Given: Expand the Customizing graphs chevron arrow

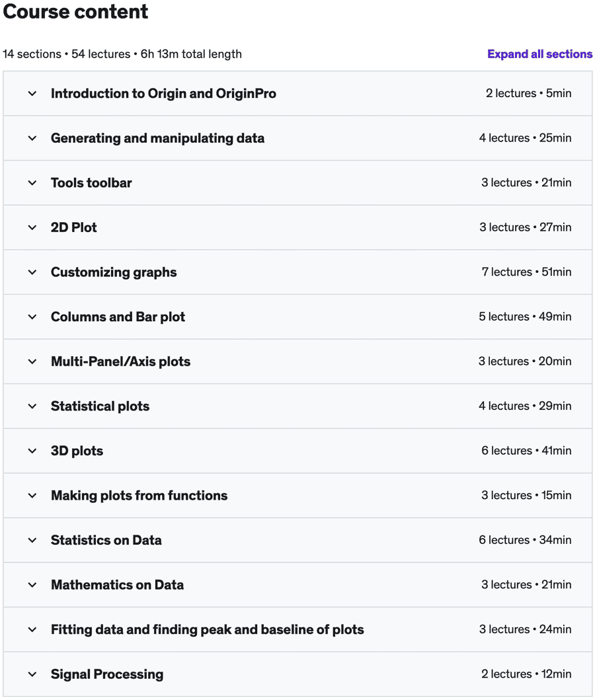Looking at the screenshot, I should [32, 272].
